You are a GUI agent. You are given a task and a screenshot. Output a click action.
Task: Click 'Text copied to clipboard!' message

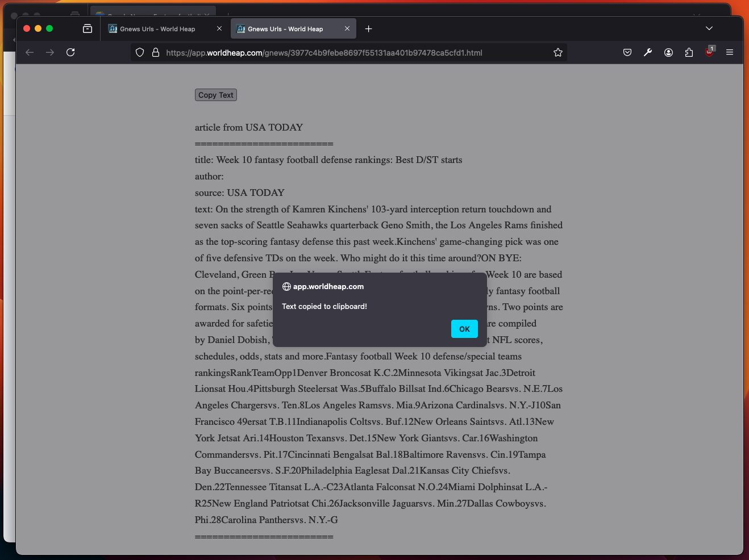coord(324,306)
